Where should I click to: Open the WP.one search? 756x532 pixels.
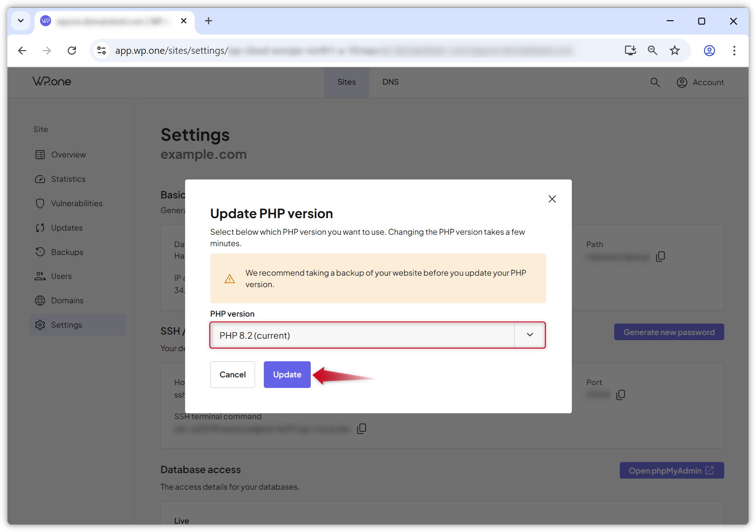[x=655, y=82]
